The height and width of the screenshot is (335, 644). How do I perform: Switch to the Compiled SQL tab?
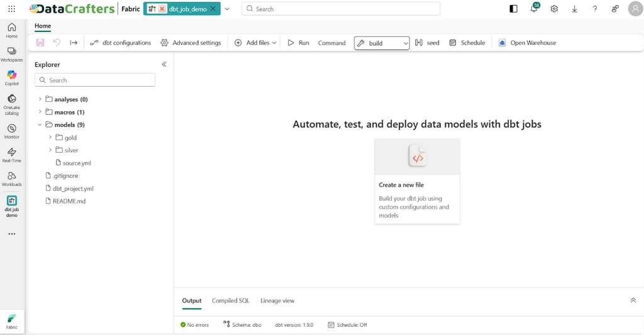click(230, 301)
